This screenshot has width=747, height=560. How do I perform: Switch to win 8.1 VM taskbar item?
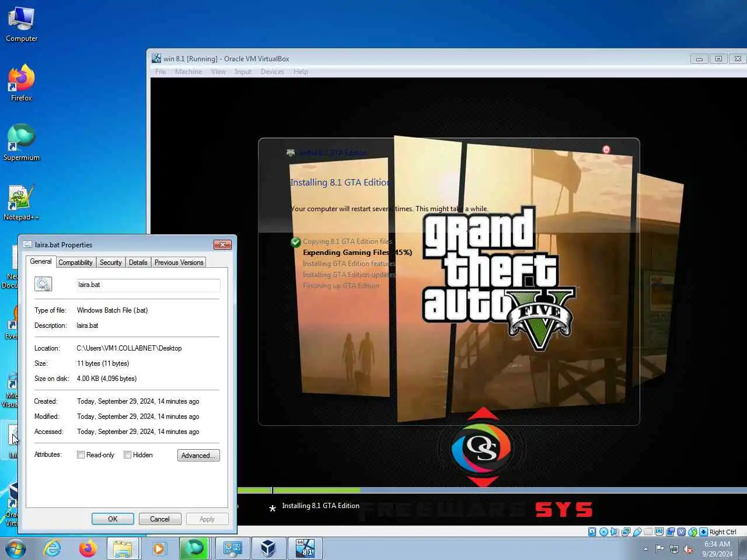tap(305, 548)
